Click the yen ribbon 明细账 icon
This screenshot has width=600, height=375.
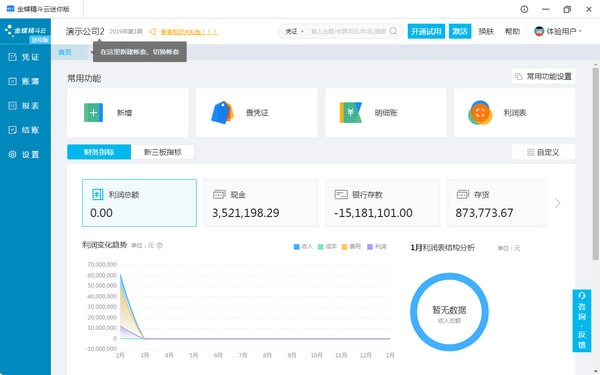point(351,112)
